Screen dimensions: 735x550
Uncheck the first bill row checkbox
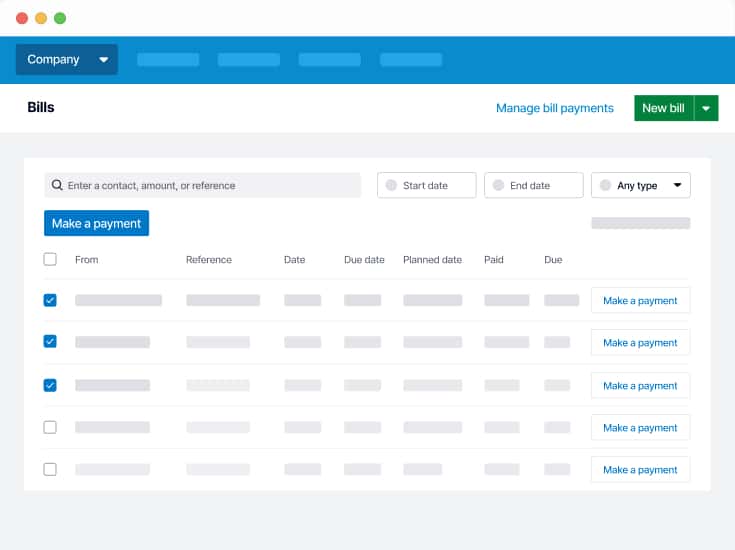[x=50, y=300]
